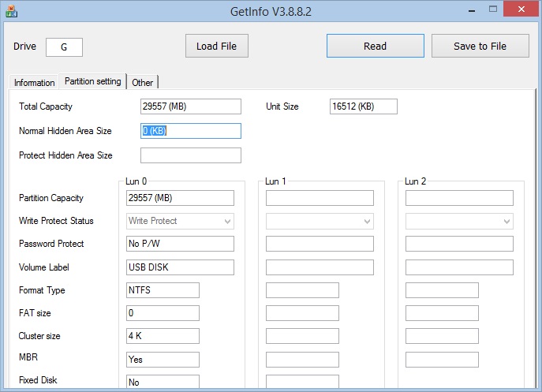Open Lun 2 Write Protect Status dropdown

459,221
